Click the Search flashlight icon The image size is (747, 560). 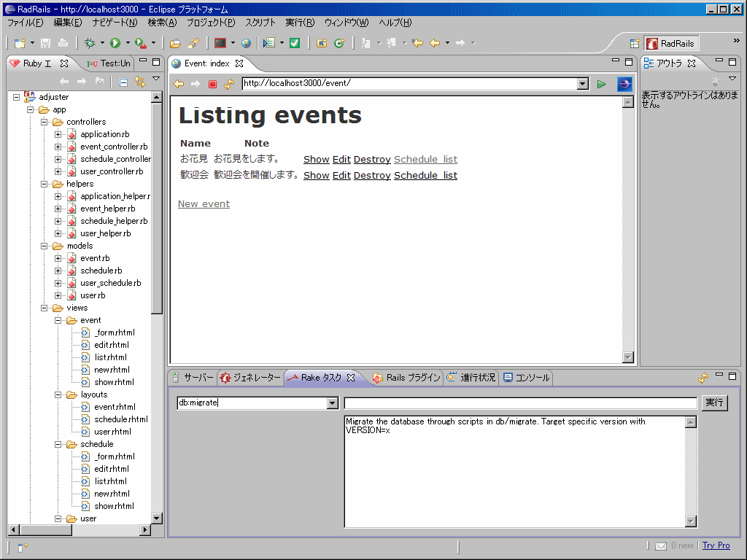click(x=193, y=43)
